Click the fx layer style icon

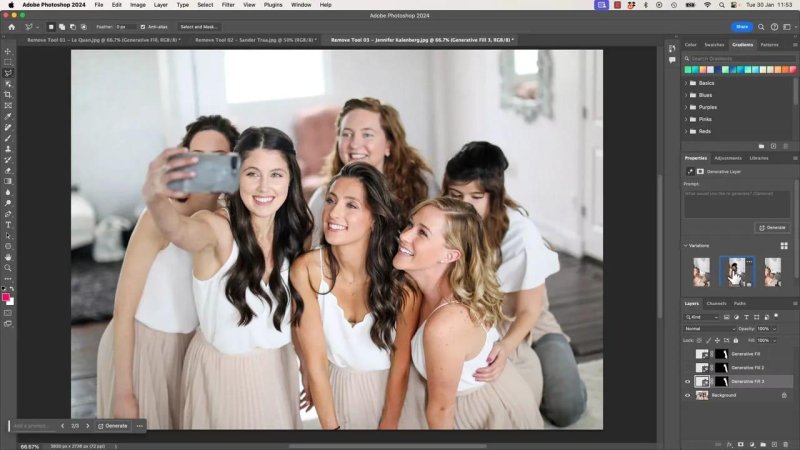(730, 445)
